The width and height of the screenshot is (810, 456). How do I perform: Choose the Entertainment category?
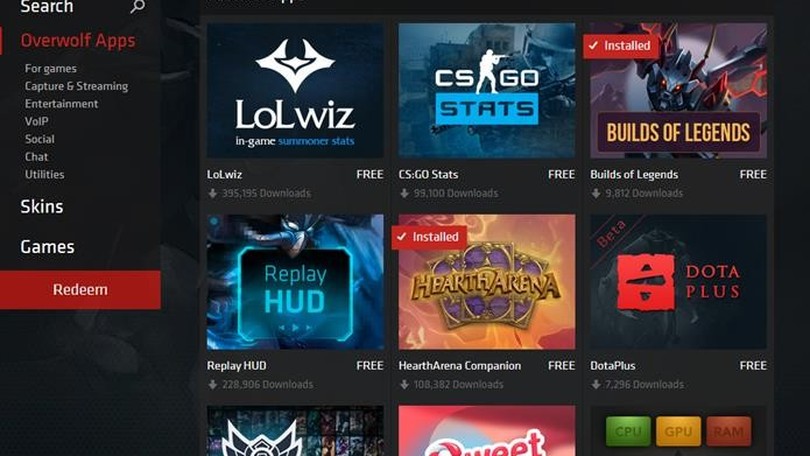point(61,104)
